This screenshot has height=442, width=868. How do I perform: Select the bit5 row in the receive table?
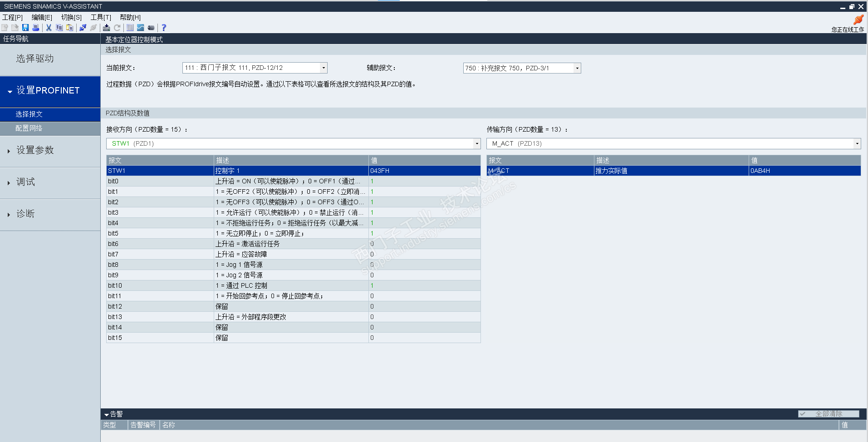293,233
